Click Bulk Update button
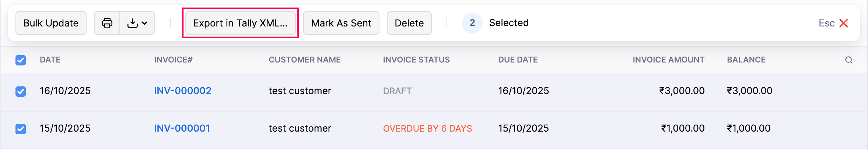 (x=51, y=23)
